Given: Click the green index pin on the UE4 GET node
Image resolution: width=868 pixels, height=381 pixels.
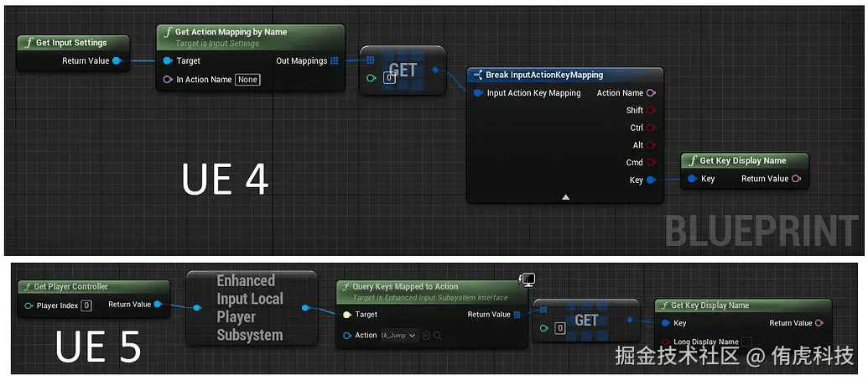Looking at the screenshot, I should point(372,78).
